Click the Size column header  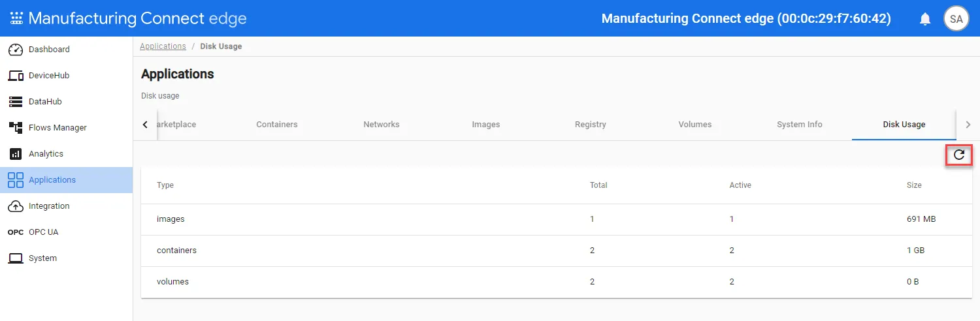pos(914,185)
